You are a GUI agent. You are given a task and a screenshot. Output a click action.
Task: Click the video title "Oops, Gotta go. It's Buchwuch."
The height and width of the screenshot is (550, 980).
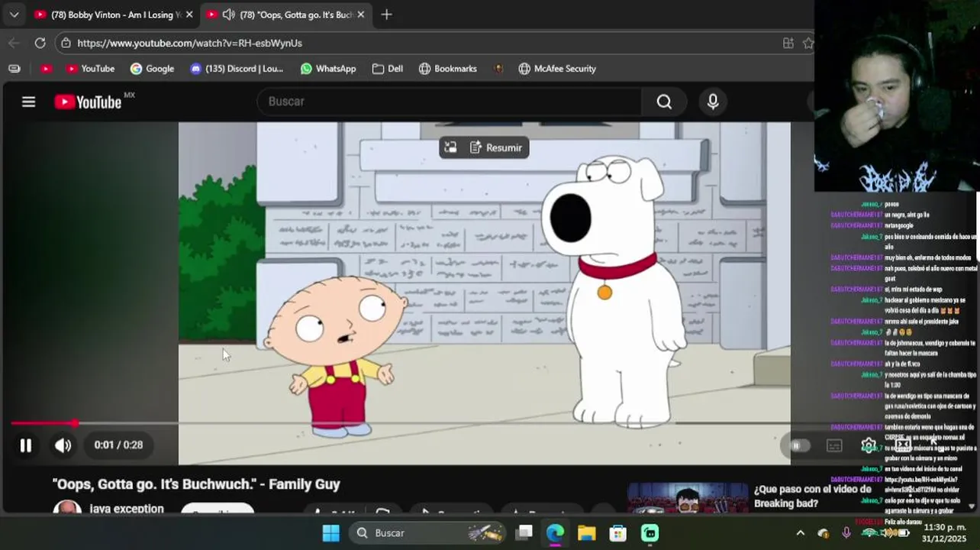tap(196, 484)
